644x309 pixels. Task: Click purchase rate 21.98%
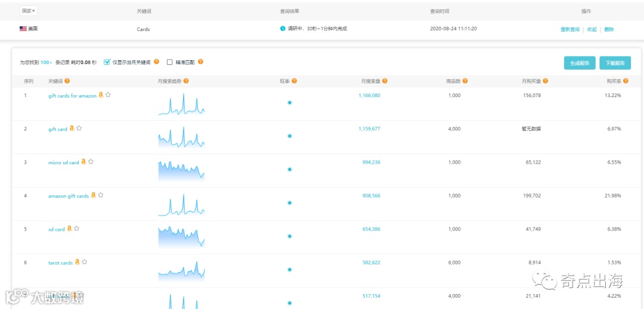pyautogui.click(x=613, y=196)
